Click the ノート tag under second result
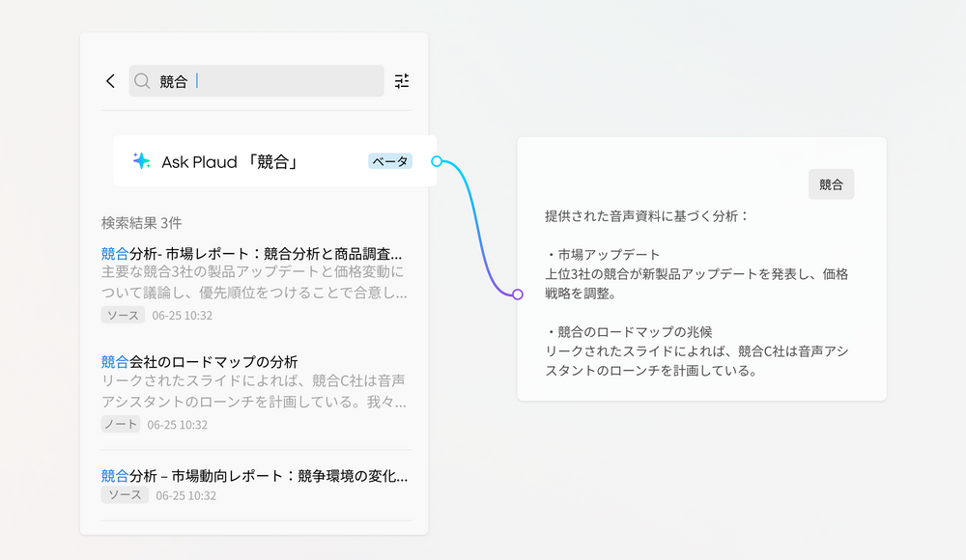 pyautogui.click(x=121, y=424)
